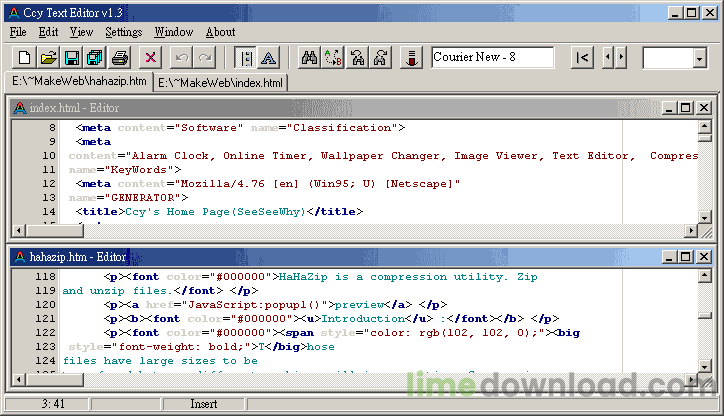
Task: Click the index.html horizontal scrollbar thumb
Action: (54, 230)
